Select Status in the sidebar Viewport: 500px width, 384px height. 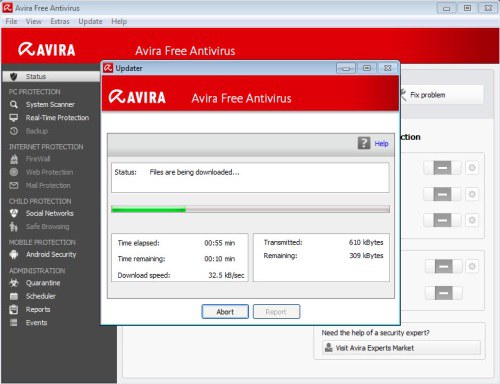[52, 77]
